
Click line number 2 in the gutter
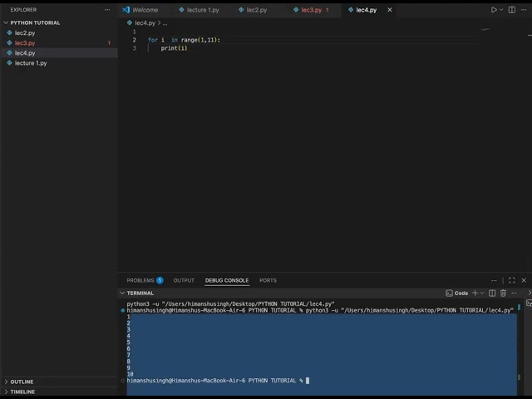point(135,40)
